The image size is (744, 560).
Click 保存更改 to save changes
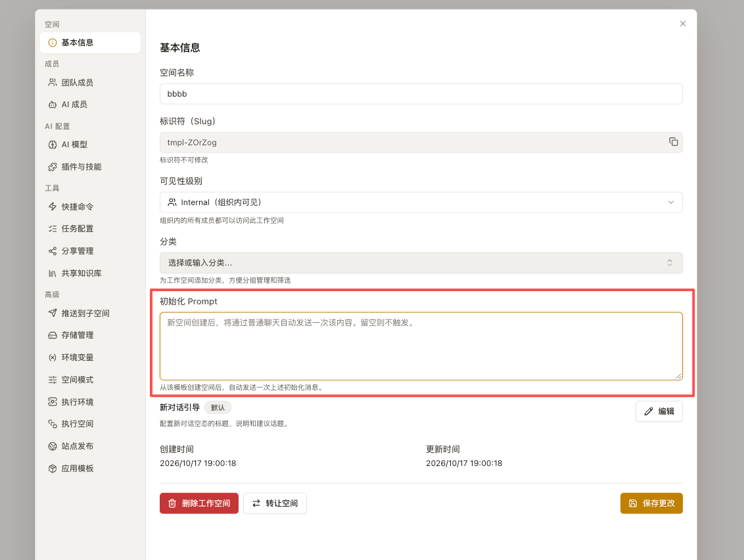pyautogui.click(x=651, y=503)
